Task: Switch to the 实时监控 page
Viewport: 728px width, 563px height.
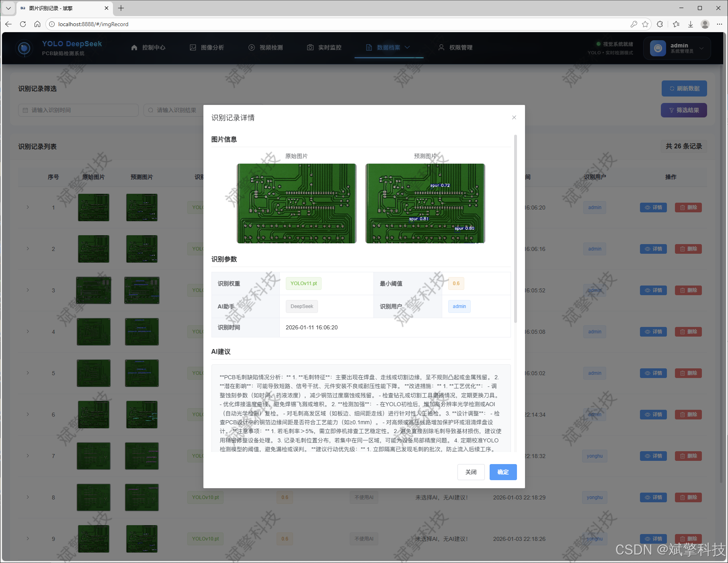Action: (x=324, y=47)
